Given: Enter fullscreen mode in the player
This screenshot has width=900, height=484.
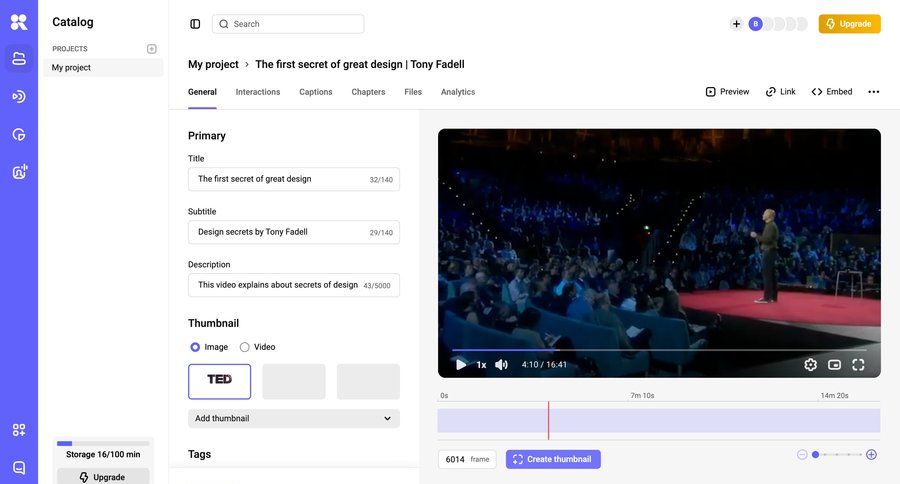Looking at the screenshot, I should tap(858, 365).
